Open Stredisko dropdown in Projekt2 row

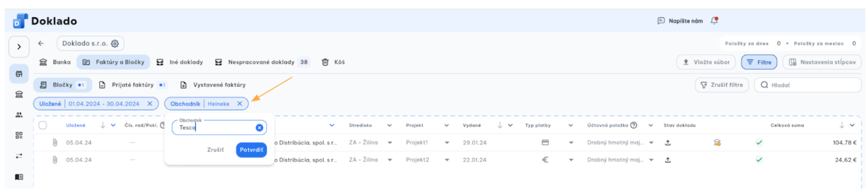click(390, 160)
